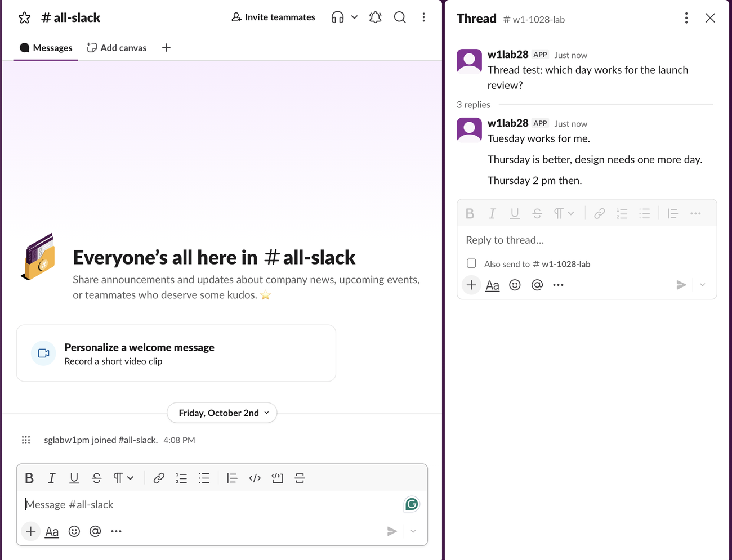Image resolution: width=732 pixels, height=560 pixels.
Task: Star the #all-slack channel
Action: (x=24, y=17)
